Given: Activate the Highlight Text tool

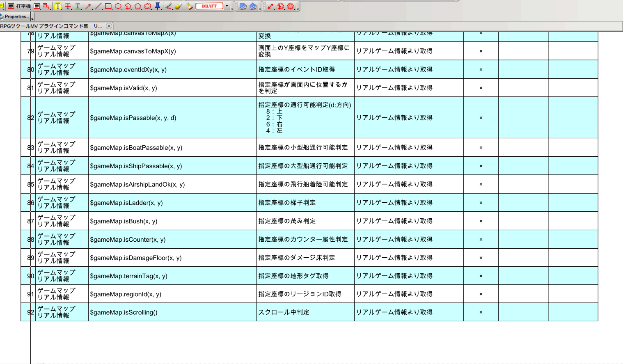Looking at the screenshot, I should pyautogui.click(x=58, y=6).
